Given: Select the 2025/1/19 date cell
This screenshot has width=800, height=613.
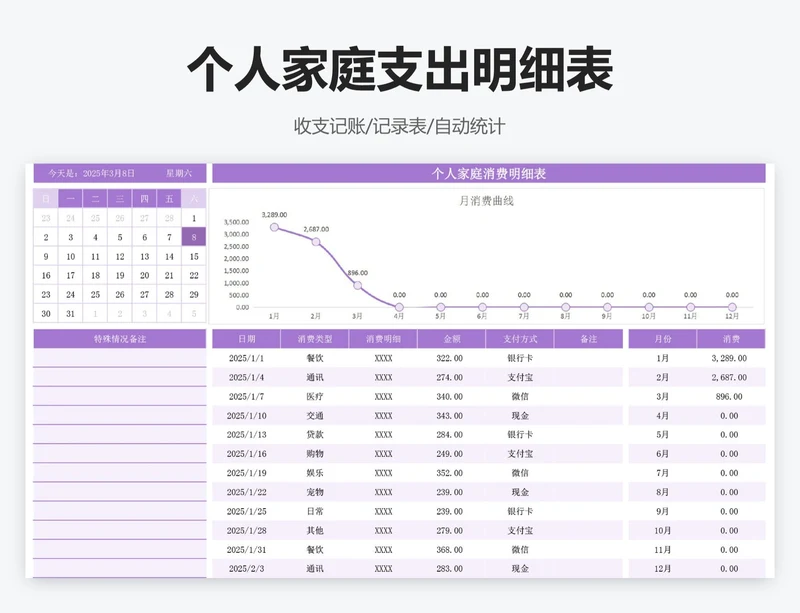Looking at the screenshot, I should 246,473.
